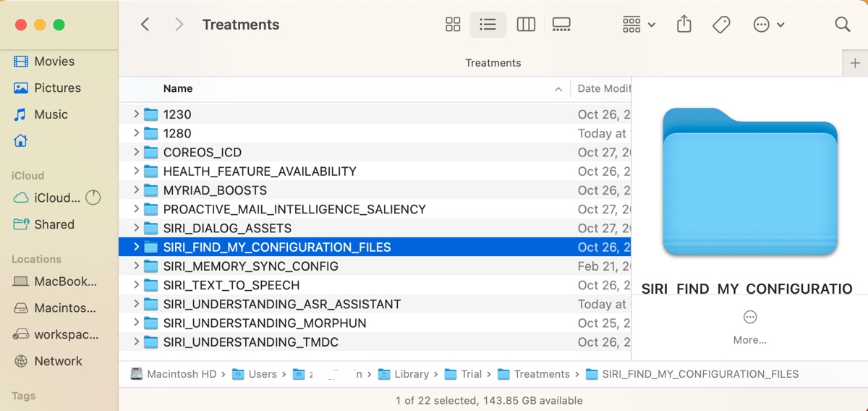Expand the COREOS_ICD folder arrow
Image resolution: width=868 pixels, height=411 pixels.
click(136, 152)
